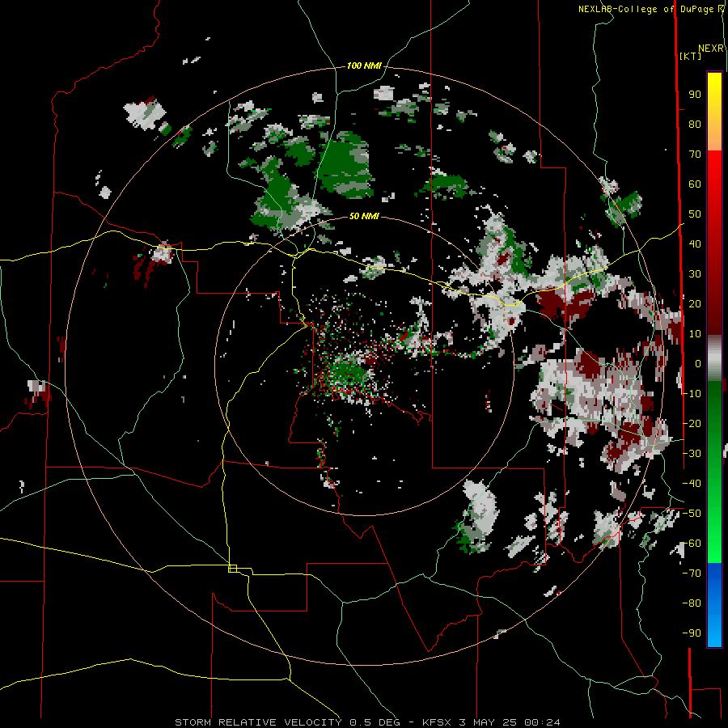
Task: Pick the gray zero-velocity band on scale
Action: [x=714, y=358]
